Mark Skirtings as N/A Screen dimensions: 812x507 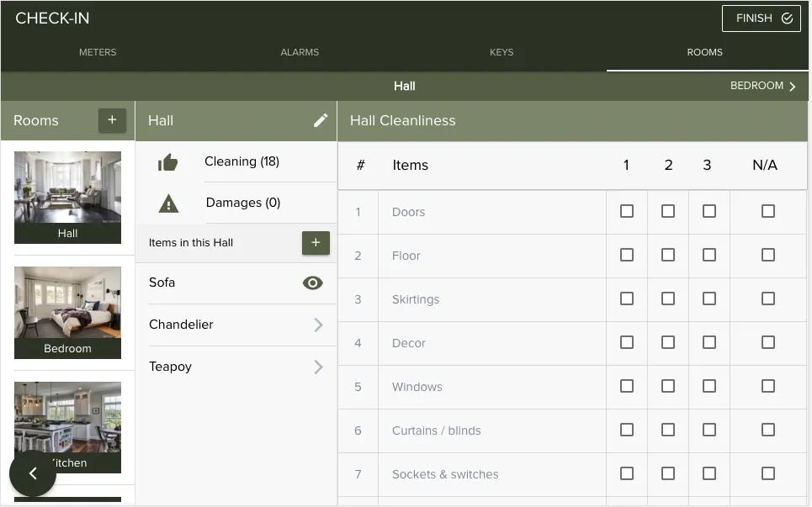768,298
